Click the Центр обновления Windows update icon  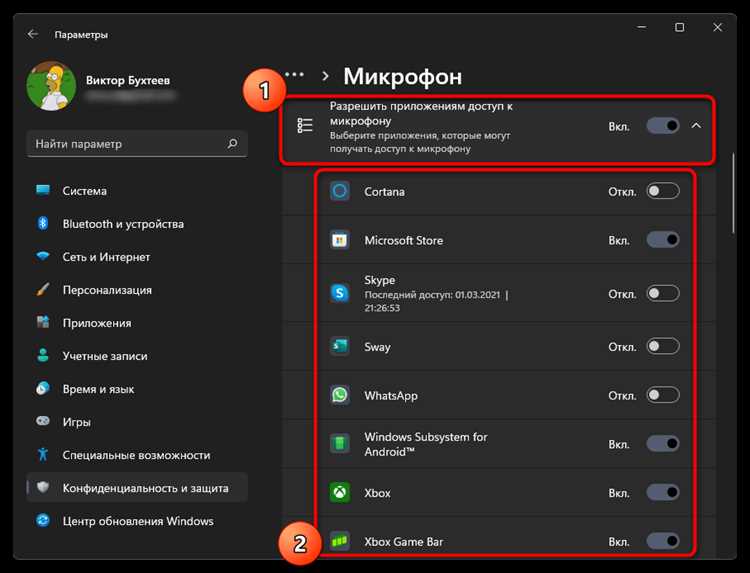tap(43, 520)
